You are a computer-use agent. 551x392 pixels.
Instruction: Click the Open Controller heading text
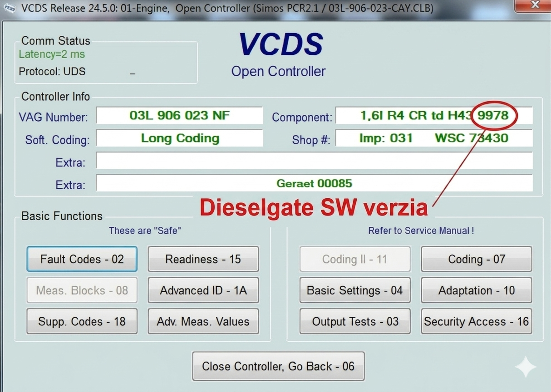[x=278, y=71]
